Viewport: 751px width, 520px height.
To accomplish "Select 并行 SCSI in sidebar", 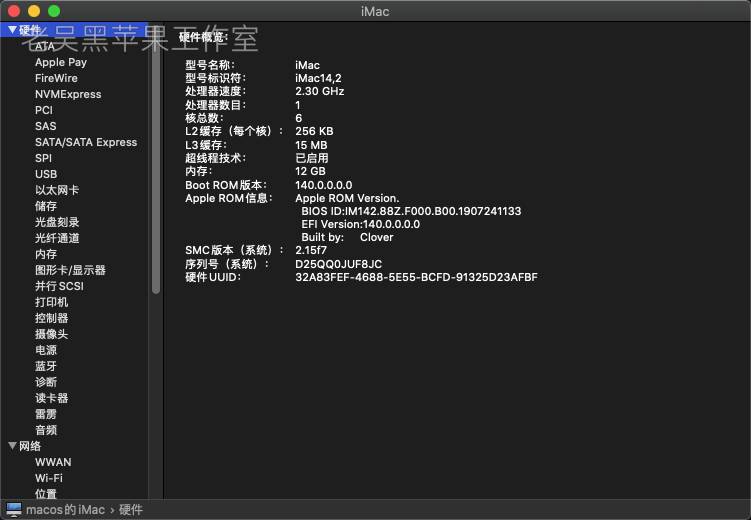I will [x=59, y=286].
